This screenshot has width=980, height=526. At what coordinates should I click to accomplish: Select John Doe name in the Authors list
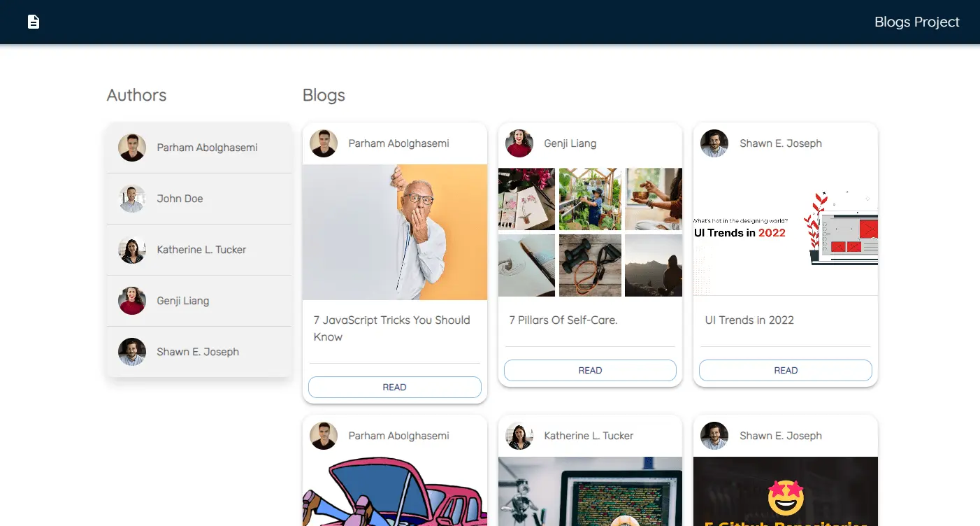[x=180, y=199]
